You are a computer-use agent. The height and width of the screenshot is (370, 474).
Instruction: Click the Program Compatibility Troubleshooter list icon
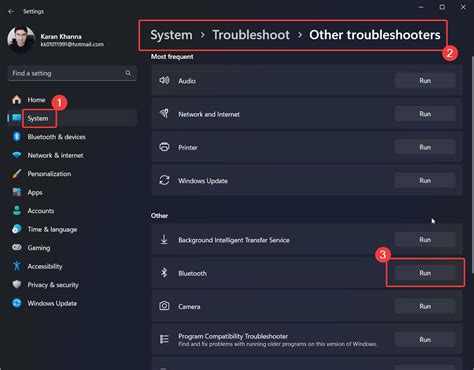coord(164,339)
